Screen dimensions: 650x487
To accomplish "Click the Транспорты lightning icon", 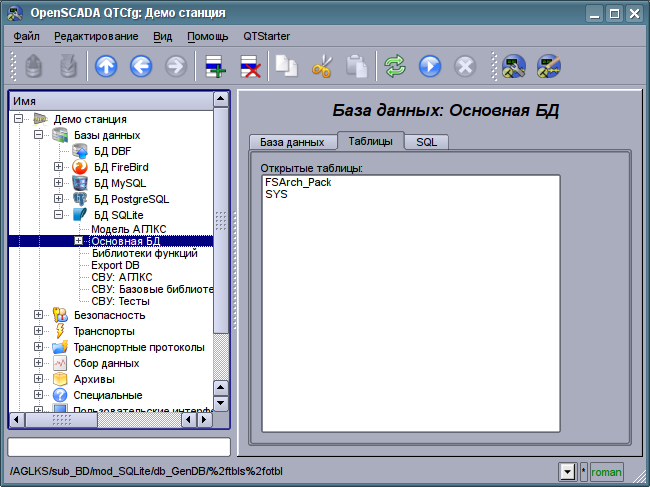I will click(60, 331).
